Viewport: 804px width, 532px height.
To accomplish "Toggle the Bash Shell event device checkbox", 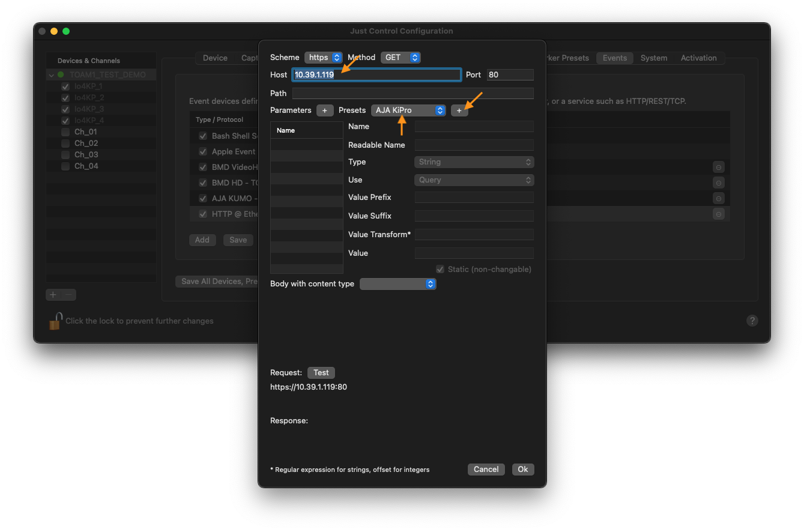I will [203, 136].
